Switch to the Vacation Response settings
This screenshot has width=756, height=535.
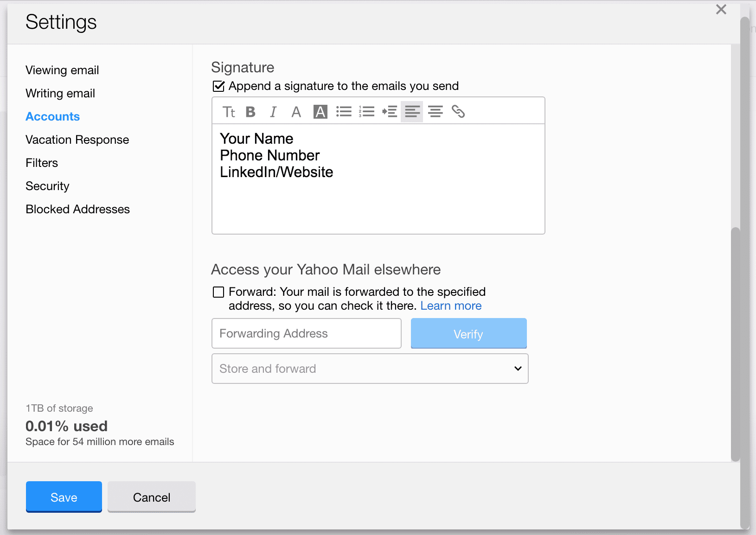(77, 140)
